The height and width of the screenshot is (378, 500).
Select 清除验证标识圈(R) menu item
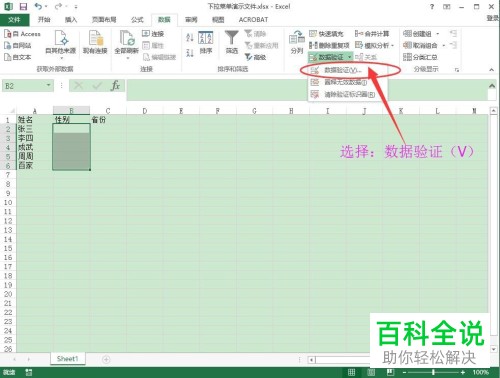tap(347, 94)
